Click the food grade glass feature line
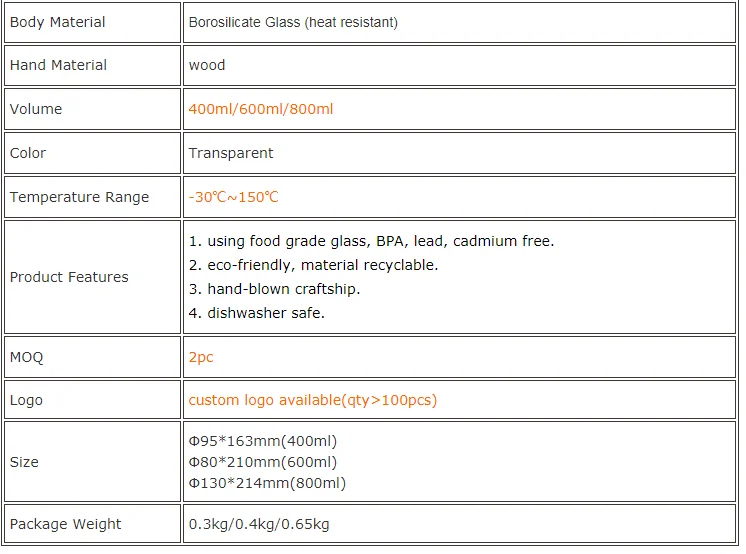Screen dimensions: 746x554 click(x=371, y=241)
